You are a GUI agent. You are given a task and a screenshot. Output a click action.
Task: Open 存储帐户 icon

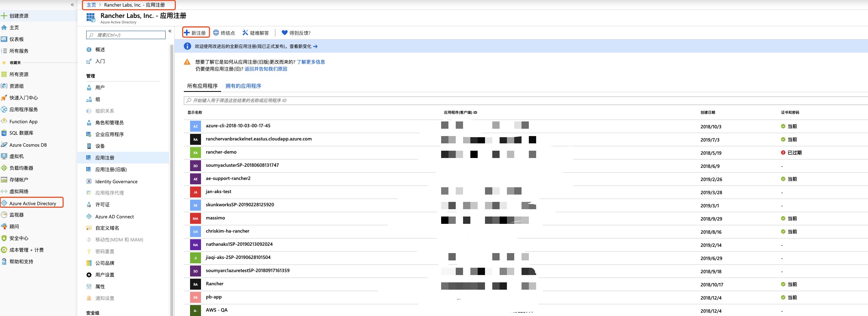coord(4,180)
